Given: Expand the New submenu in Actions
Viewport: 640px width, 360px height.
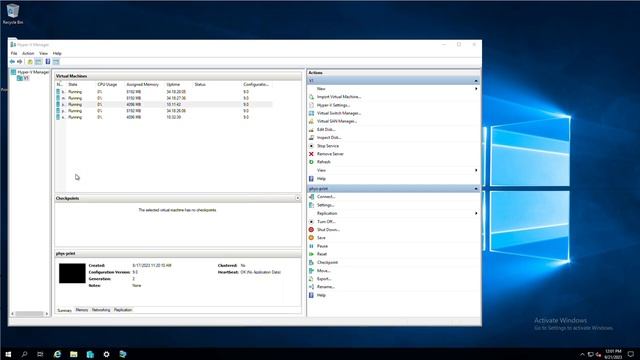Looking at the screenshot, I should 394,89.
